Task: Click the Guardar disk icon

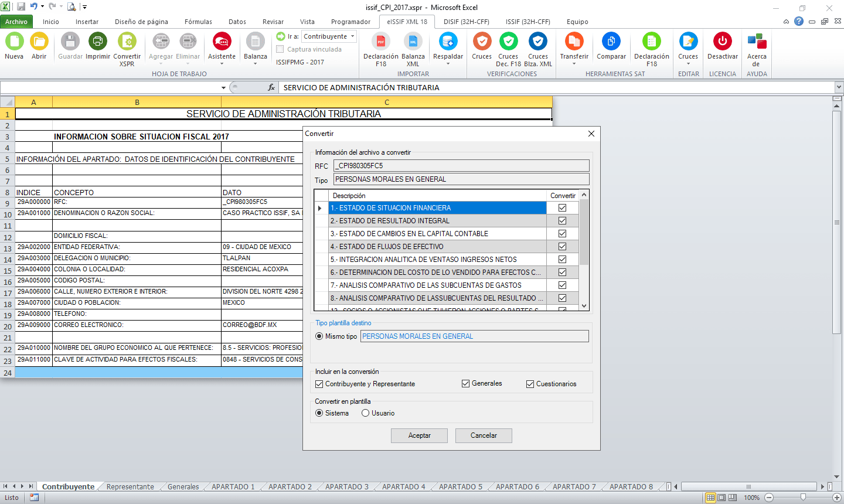Action: (x=70, y=42)
